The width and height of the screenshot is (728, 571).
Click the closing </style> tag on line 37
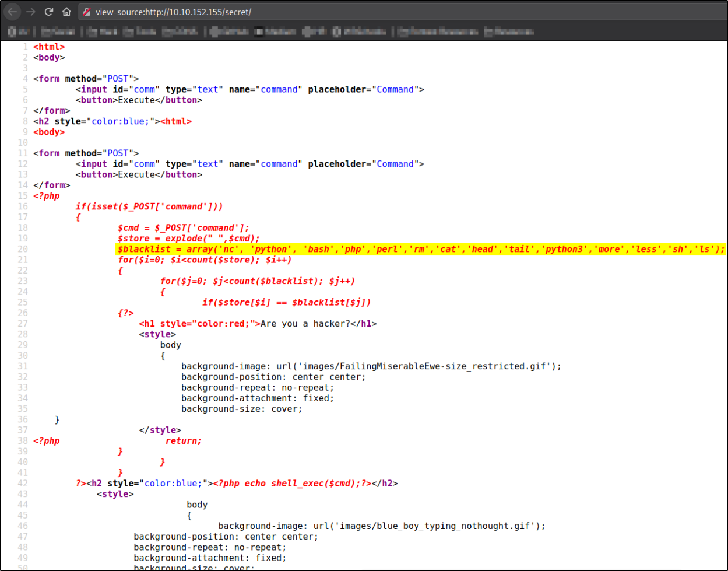click(160, 430)
